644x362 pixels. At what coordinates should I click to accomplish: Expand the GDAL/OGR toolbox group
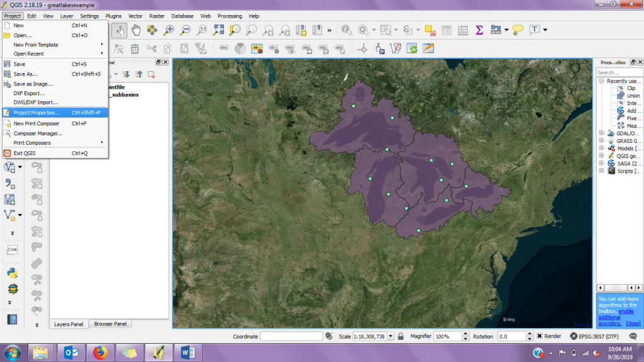[x=602, y=133]
